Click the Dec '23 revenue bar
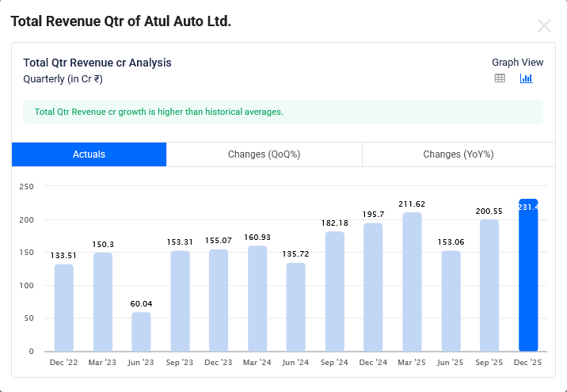Screen dimensions: 567x392 (219, 300)
